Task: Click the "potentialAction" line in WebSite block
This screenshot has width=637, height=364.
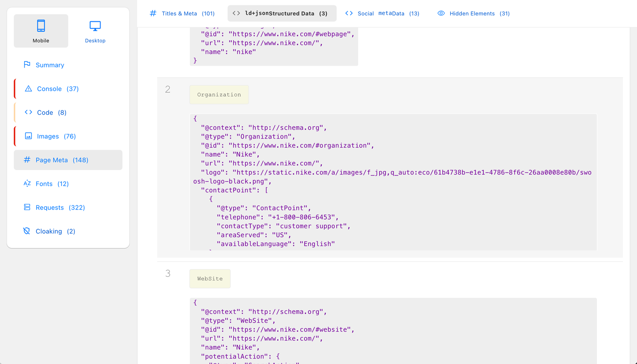Action: (240, 356)
